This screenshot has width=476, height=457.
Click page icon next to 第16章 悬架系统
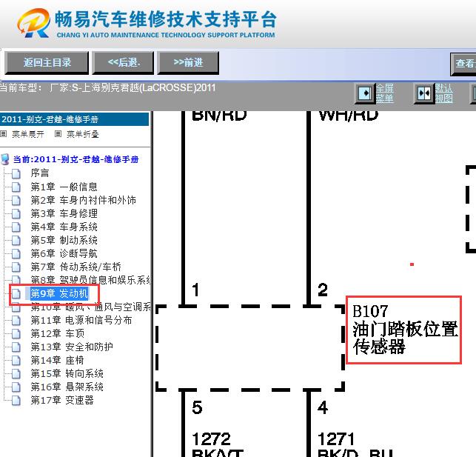(16, 387)
